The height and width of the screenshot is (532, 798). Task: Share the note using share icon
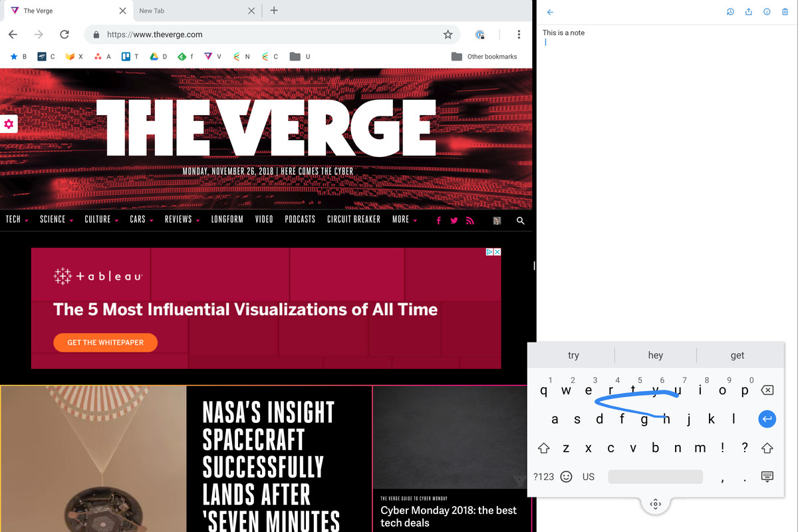pos(748,12)
